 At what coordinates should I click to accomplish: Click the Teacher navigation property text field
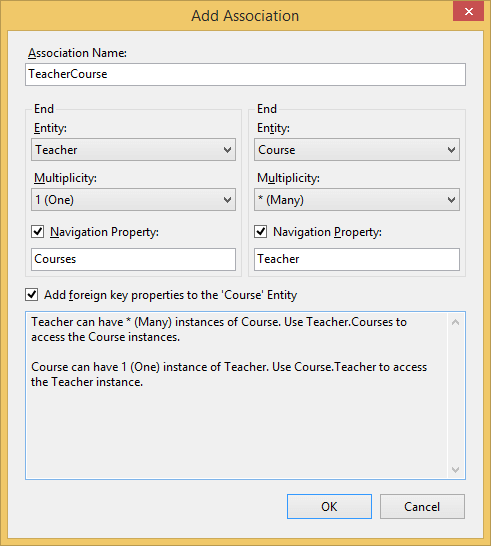pos(357,259)
